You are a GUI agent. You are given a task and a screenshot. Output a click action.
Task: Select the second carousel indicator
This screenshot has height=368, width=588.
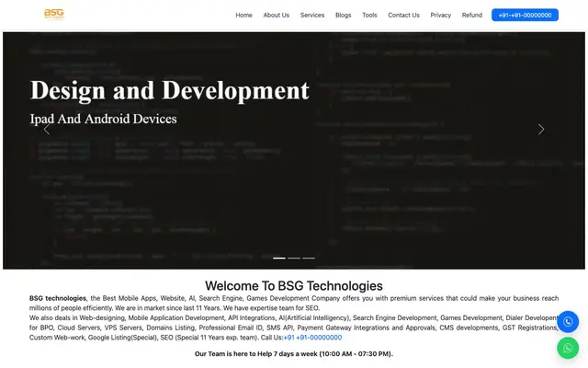pos(294,258)
